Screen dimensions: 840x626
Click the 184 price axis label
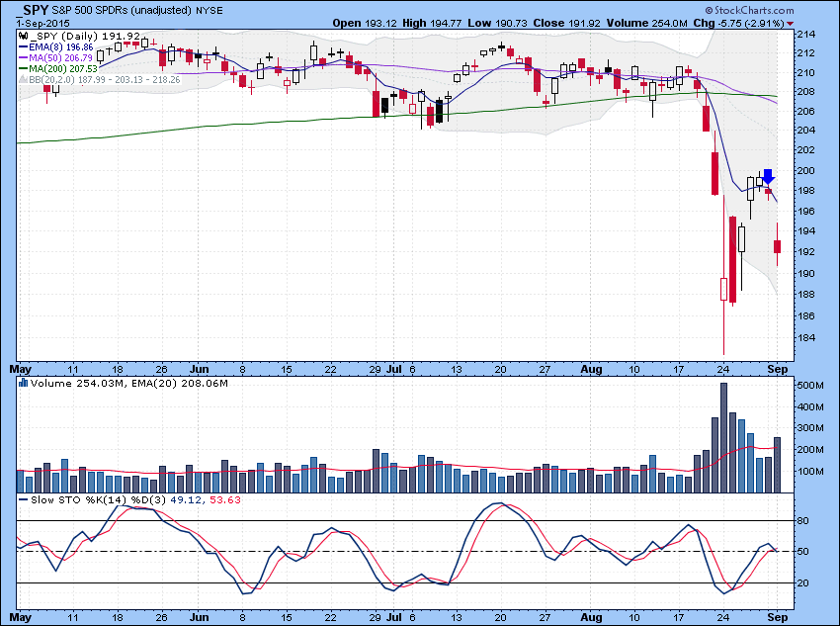point(805,337)
